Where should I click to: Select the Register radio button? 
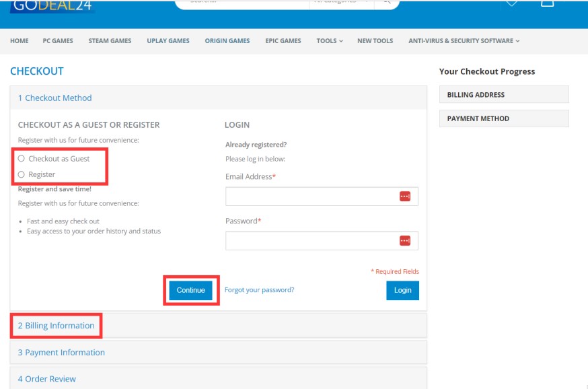click(x=22, y=174)
